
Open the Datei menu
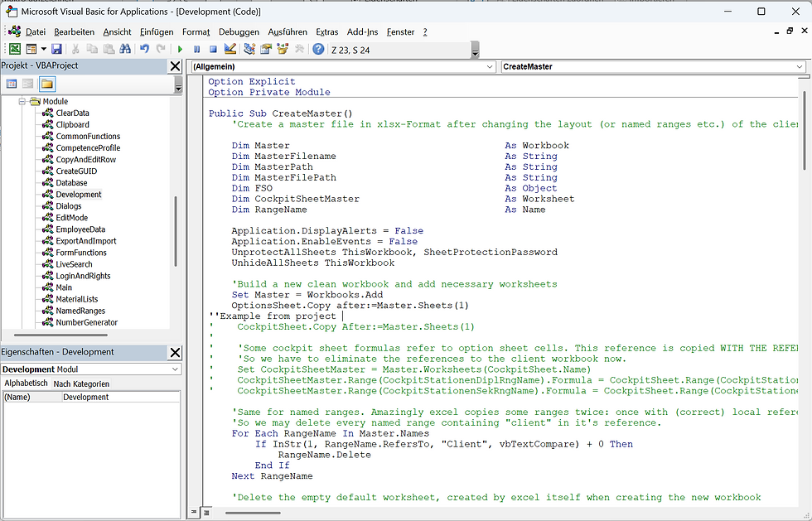[36, 32]
